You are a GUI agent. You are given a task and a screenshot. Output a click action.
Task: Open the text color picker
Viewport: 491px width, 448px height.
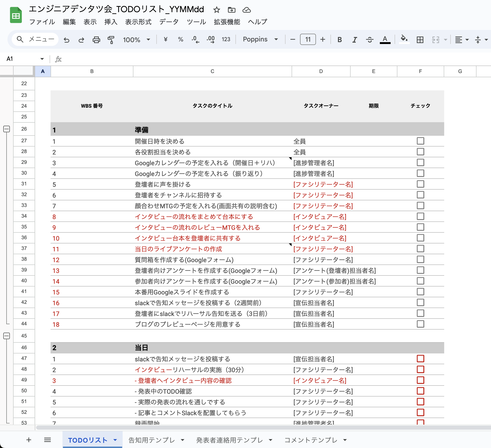[x=385, y=40]
